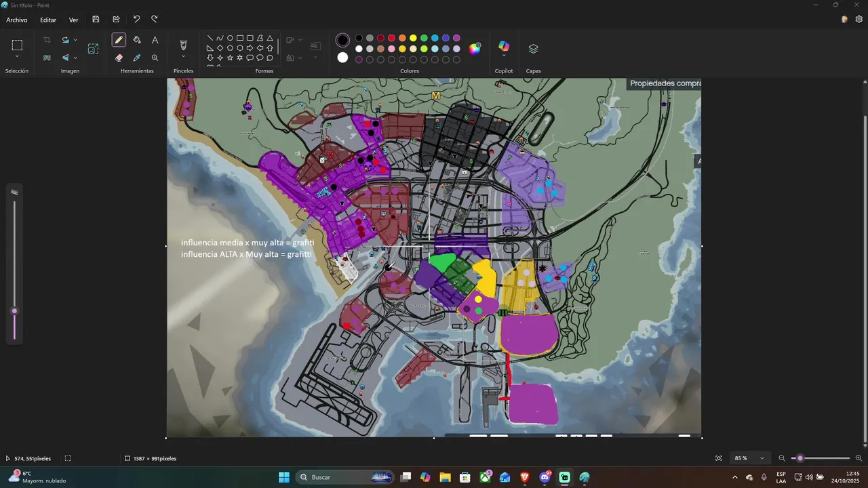Open the Archivo menu

point(16,20)
